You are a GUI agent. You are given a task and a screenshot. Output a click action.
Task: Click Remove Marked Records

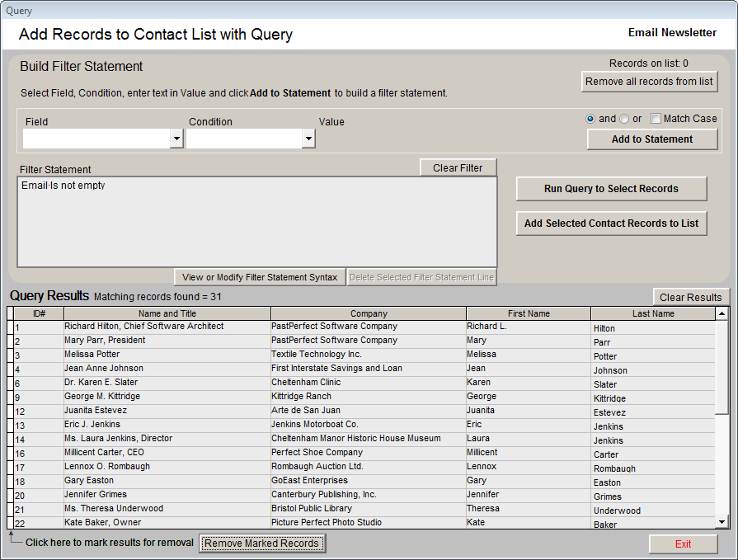pyautogui.click(x=261, y=544)
